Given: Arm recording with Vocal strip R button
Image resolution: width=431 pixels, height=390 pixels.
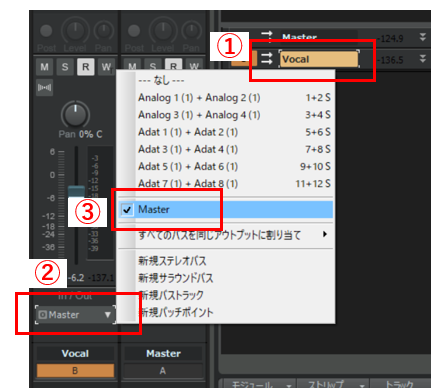Looking at the screenshot, I should click(x=85, y=67).
